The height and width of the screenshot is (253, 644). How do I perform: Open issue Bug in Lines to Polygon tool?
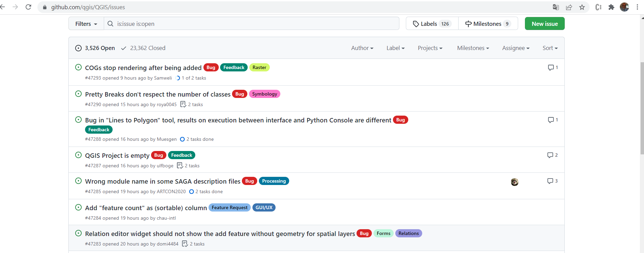tap(238, 120)
